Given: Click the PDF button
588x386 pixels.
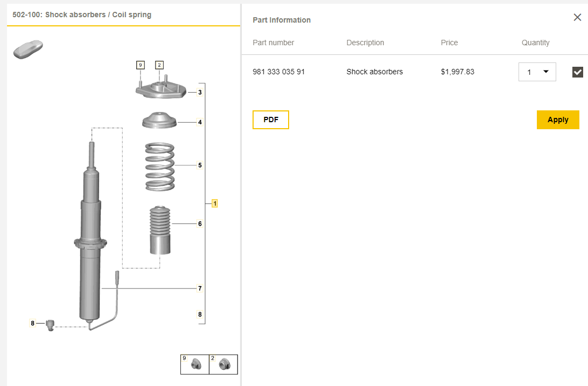Looking at the screenshot, I should click(271, 120).
